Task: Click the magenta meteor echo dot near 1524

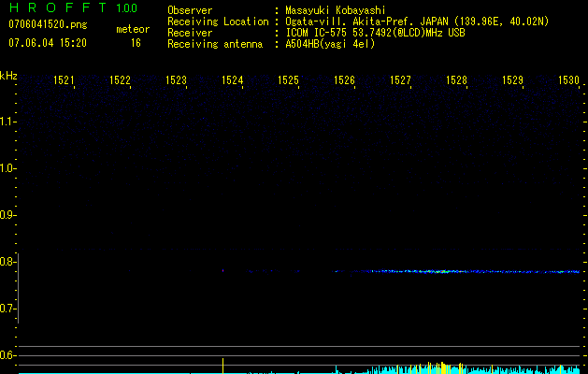Action: [222, 270]
